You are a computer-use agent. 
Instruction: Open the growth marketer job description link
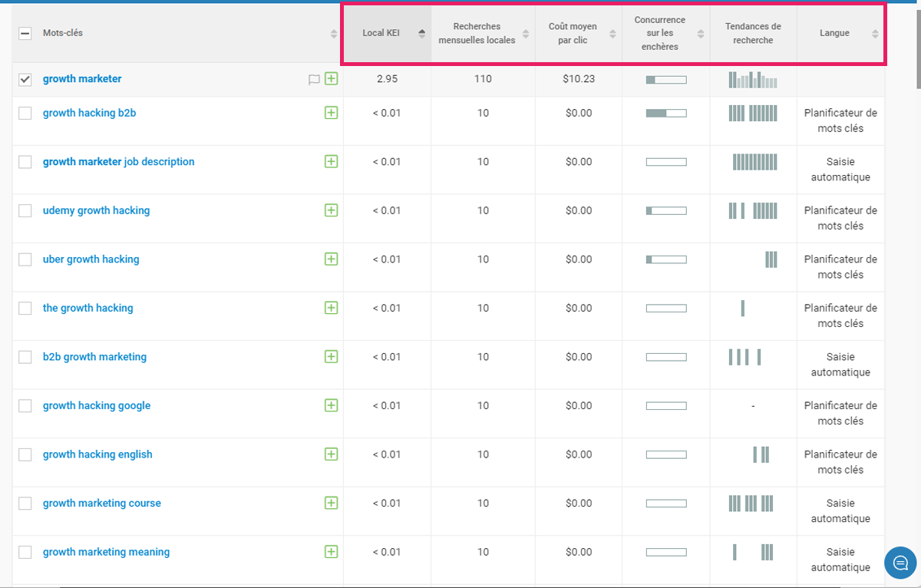(x=118, y=162)
